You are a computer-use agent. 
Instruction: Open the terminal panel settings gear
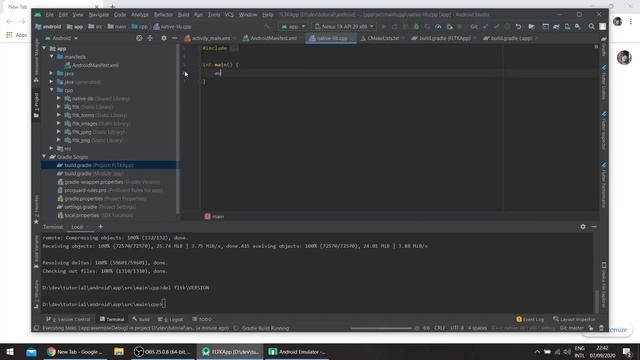(x=583, y=227)
